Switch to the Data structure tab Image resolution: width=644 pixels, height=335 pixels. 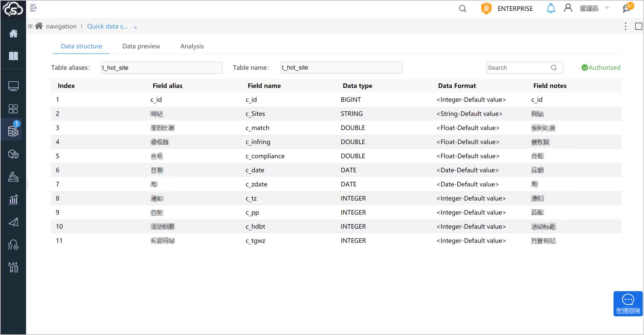coord(81,46)
